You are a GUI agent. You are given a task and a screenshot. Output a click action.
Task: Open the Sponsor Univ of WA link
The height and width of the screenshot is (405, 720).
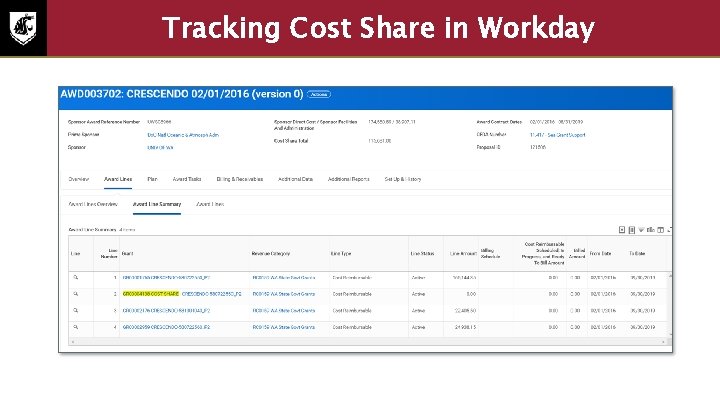point(160,147)
